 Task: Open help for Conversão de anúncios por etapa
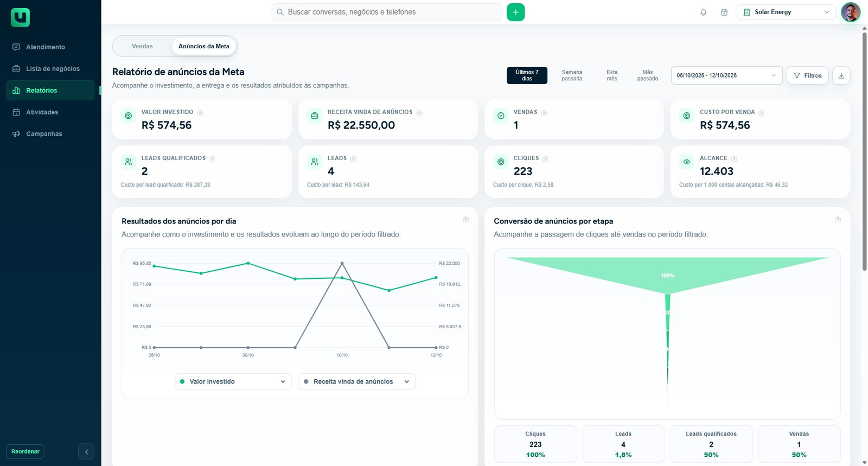838,220
